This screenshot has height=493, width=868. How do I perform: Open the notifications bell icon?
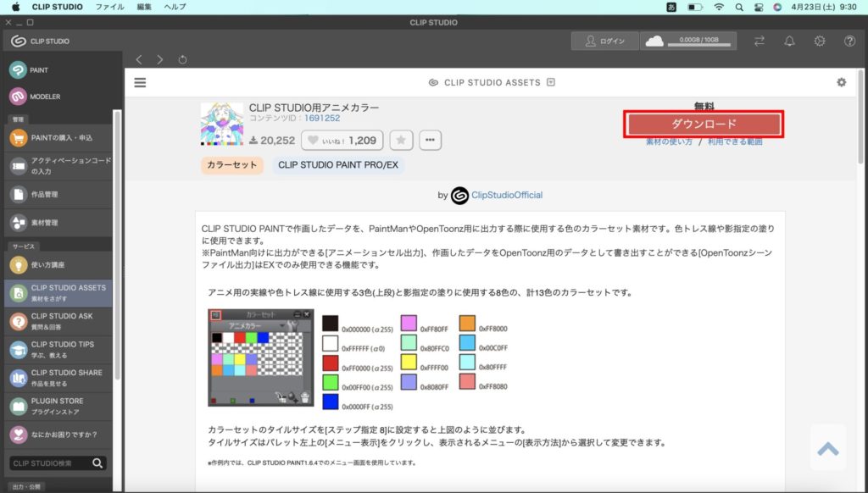[x=789, y=41]
